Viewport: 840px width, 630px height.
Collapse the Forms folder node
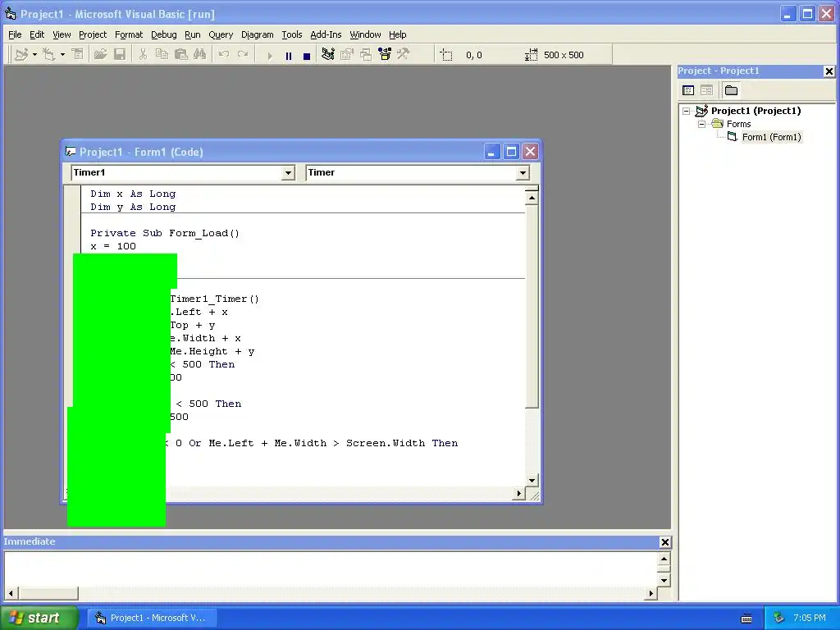[x=702, y=125]
